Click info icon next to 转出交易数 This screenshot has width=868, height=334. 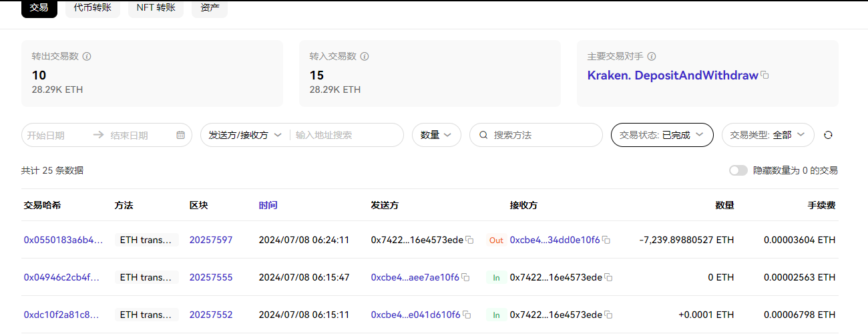(87, 57)
